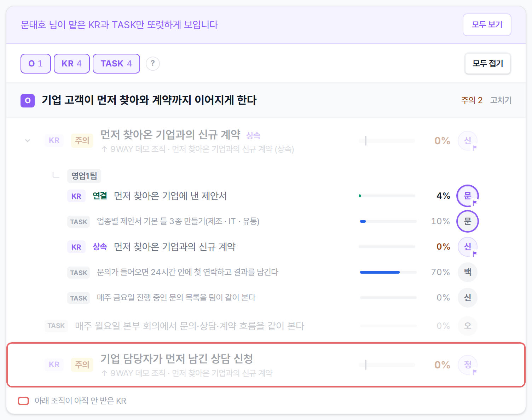The height and width of the screenshot is (420, 532).
Task: Toggle the "TASK 4" filter chip
Action: 116,64
